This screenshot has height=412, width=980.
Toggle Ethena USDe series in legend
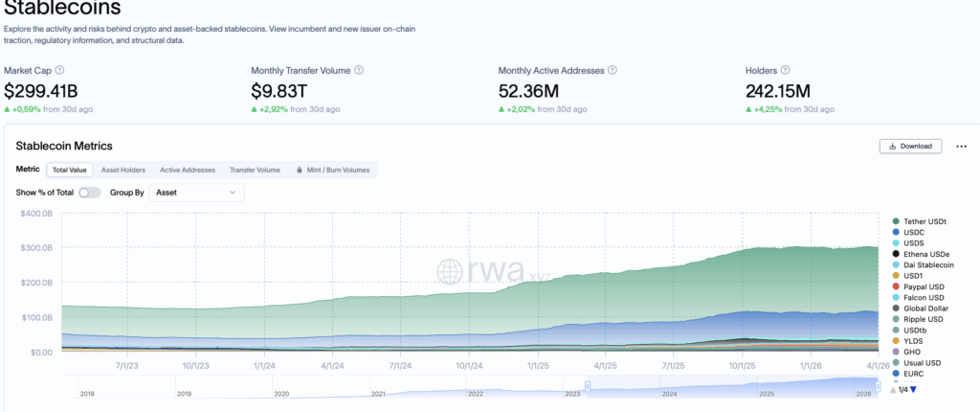(x=921, y=254)
